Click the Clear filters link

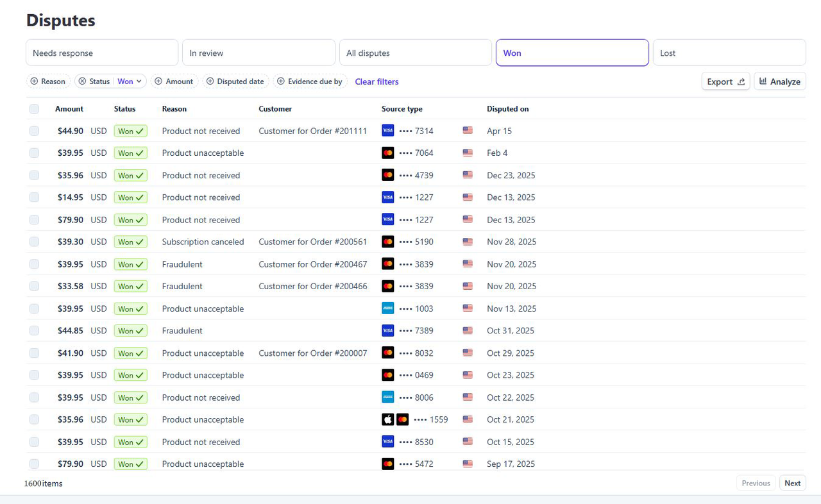point(377,81)
